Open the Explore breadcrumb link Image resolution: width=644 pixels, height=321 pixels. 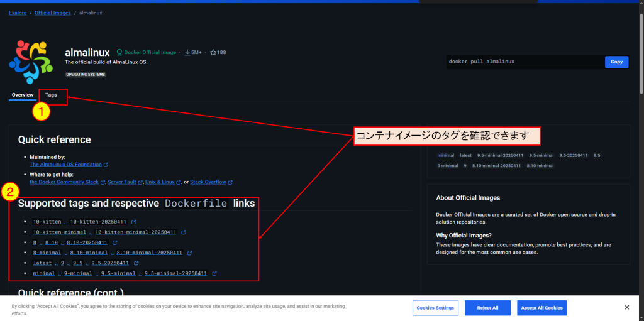[x=17, y=13]
